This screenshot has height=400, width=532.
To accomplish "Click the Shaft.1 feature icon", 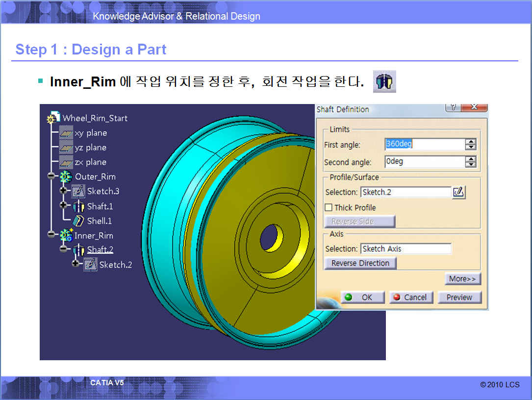I will [x=78, y=206].
